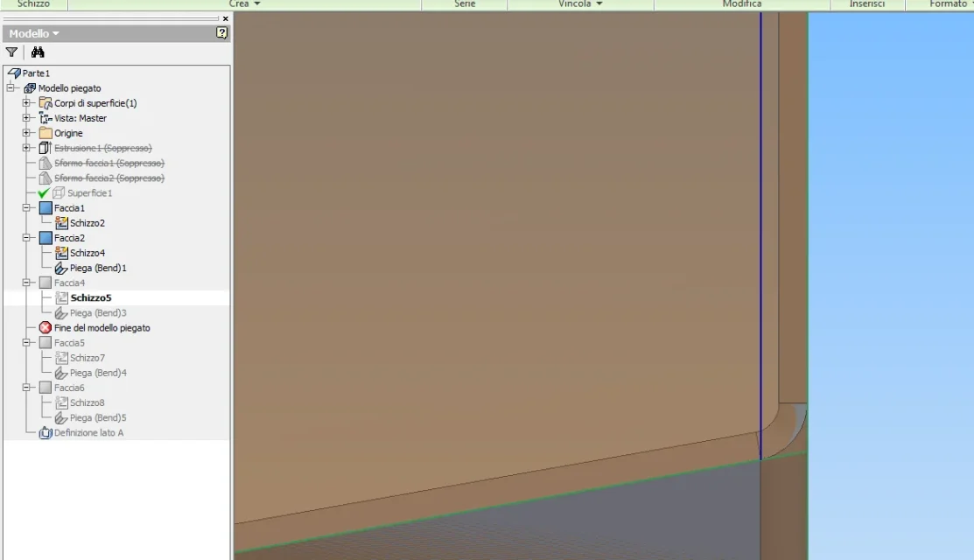974x560 pixels.
Task: Open the help icon in Modello panel
Action: pyautogui.click(x=221, y=33)
